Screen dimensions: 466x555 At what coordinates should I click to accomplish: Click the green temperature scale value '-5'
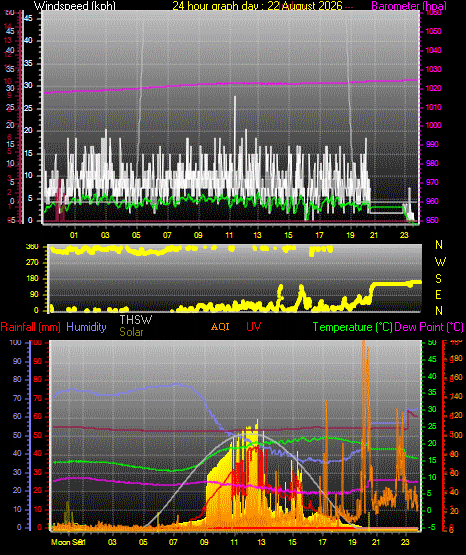(x=431, y=527)
